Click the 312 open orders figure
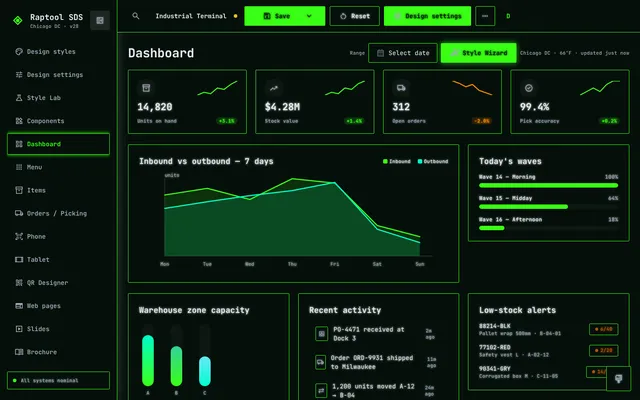The image size is (640, 400). [401, 107]
